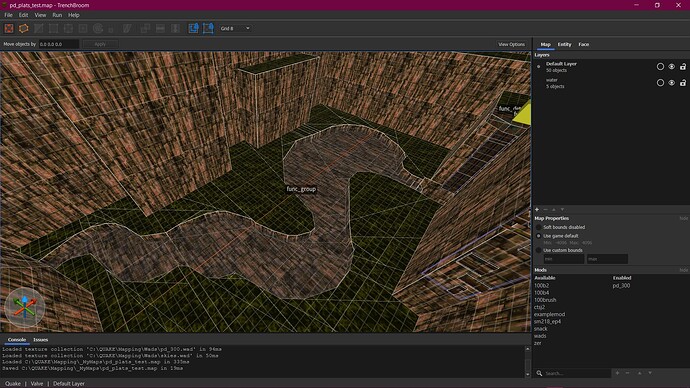Click the custom bounds max field
This screenshot has height=388, width=690.
tap(607, 259)
